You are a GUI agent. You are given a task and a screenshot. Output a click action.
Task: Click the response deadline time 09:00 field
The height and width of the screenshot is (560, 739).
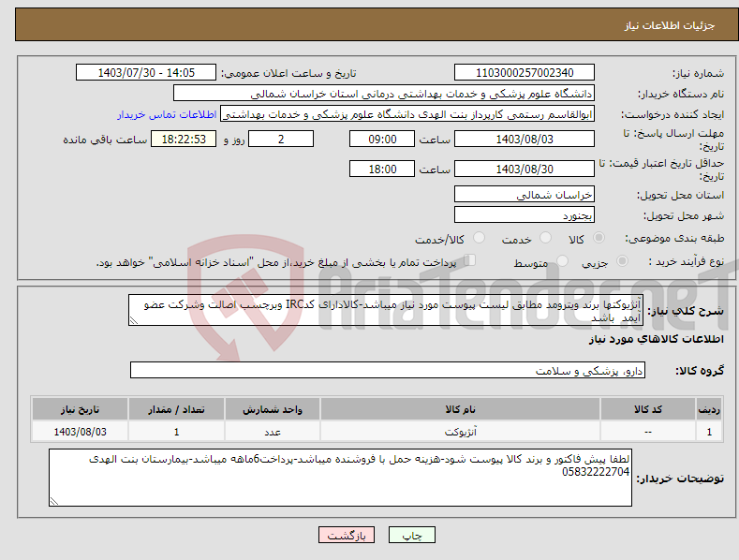pos(382,139)
